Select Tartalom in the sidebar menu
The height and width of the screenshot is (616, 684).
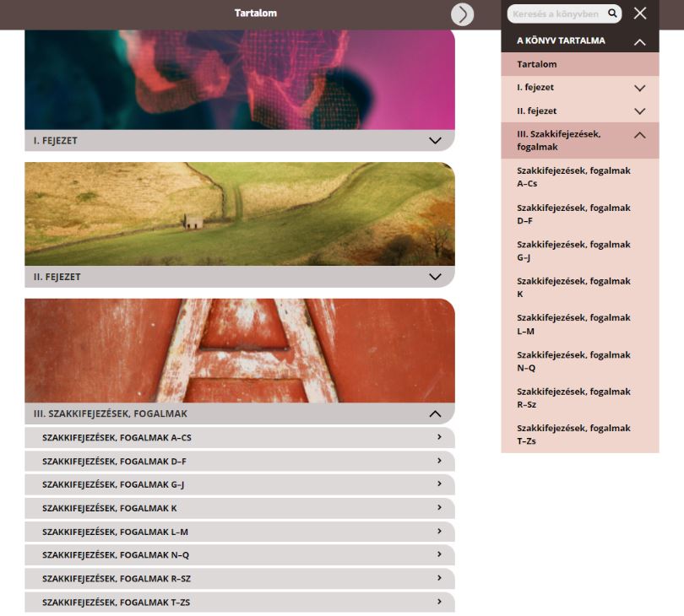[x=537, y=64]
